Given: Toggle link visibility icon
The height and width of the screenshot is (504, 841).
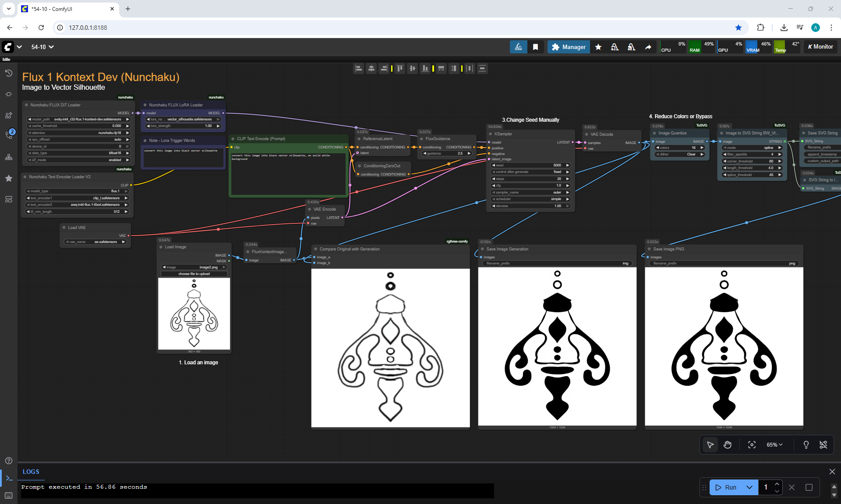Looking at the screenshot, I should (x=823, y=445).
